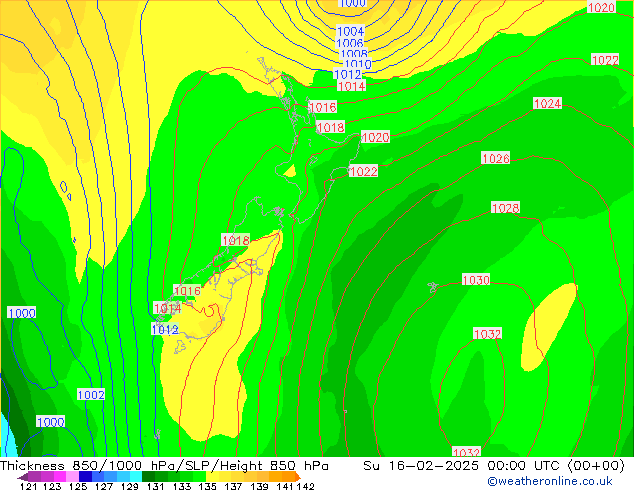Click the chart title 'Thickness 850/1000 hPa/SLP/Height 850 hPa'

pos(164,466)
